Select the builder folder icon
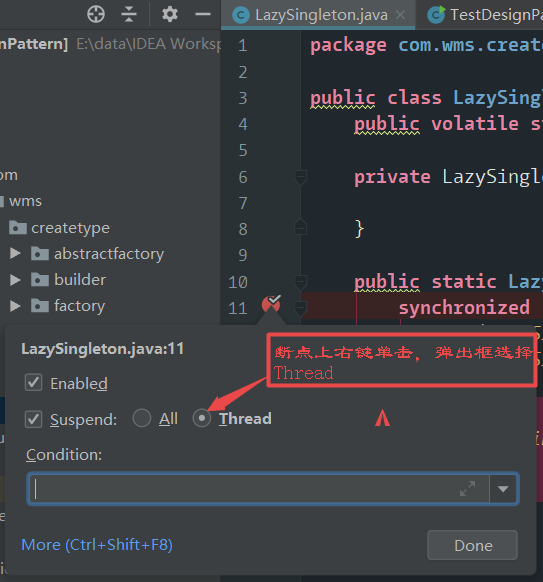 [x=40, y=279]
